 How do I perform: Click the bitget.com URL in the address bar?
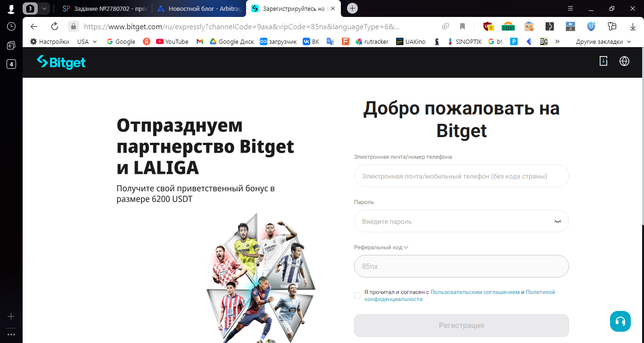point(242,26)
